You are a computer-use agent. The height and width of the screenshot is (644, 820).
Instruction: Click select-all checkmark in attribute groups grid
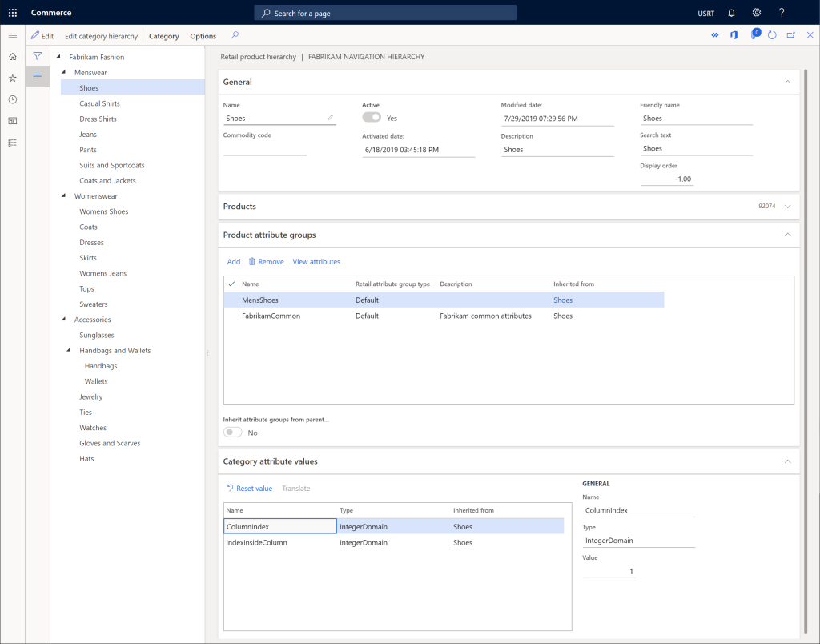231,284
